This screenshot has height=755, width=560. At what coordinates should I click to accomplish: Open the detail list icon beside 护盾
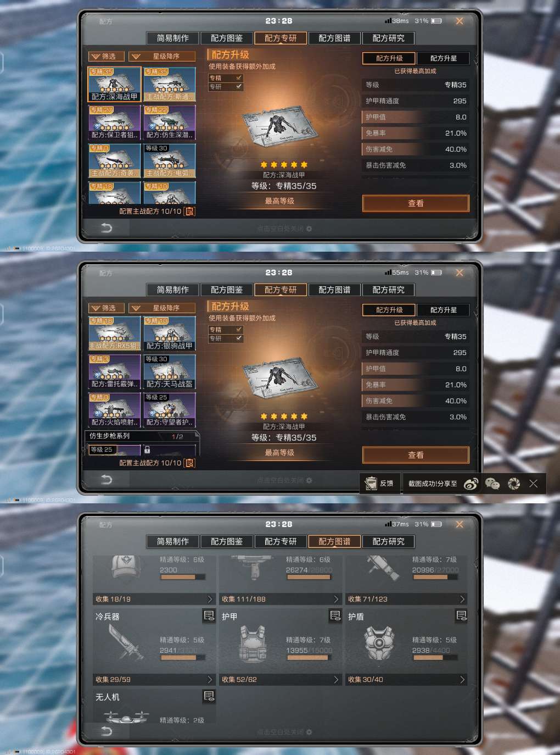(462, 616)
